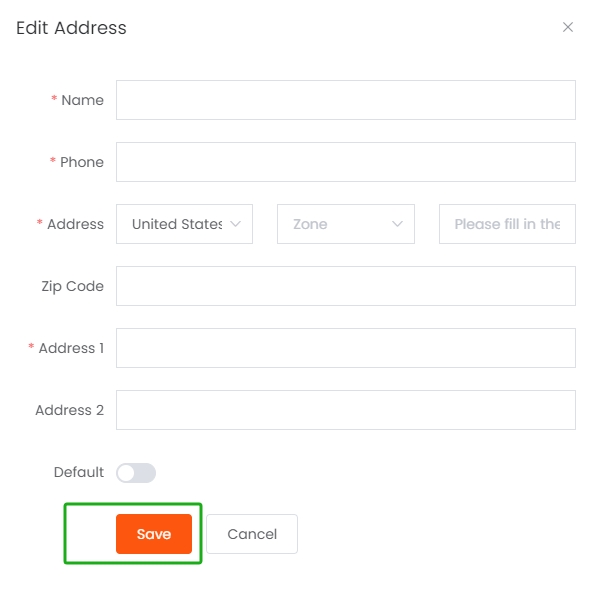Cancel editing the address
This screenshot has width=595, height=597.
(x=252, y=534)
